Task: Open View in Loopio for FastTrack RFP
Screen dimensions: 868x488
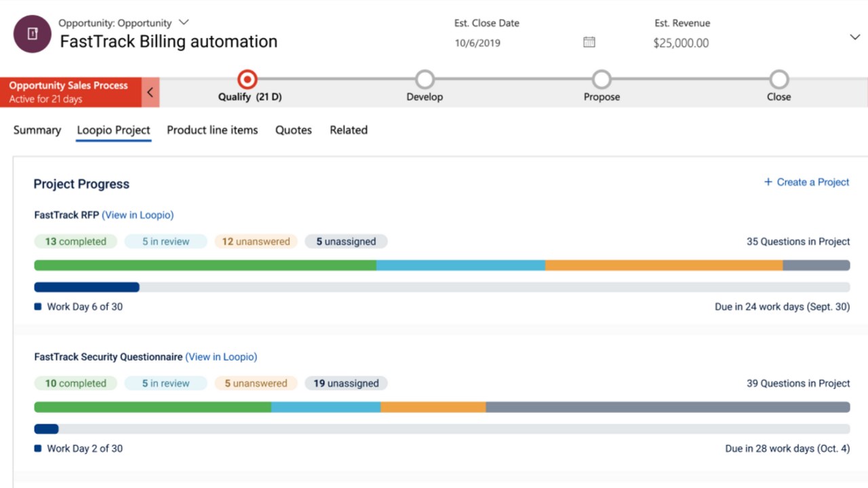Action: click(x=138, y=215)
